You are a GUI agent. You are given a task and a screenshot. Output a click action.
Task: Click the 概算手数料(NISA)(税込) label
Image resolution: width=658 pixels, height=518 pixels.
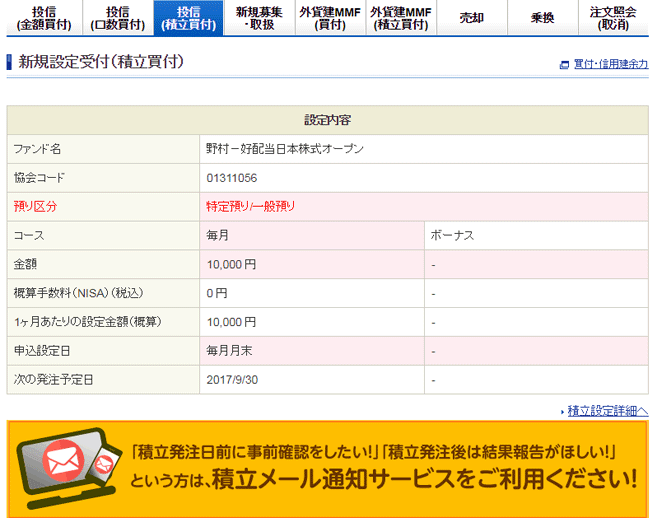78,293
